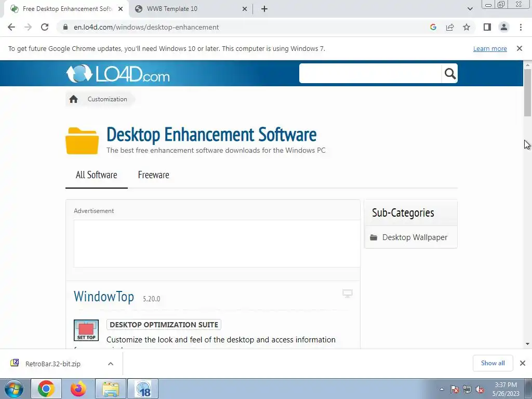Launch Firefox from the taskbar
Screen dimensions: 532x399
click(78, 389)
